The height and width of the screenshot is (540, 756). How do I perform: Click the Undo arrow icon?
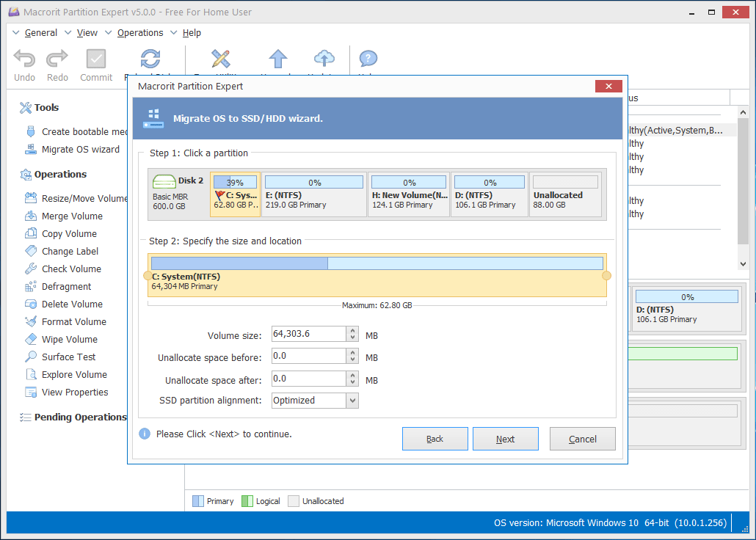click(x=24, y=59)
